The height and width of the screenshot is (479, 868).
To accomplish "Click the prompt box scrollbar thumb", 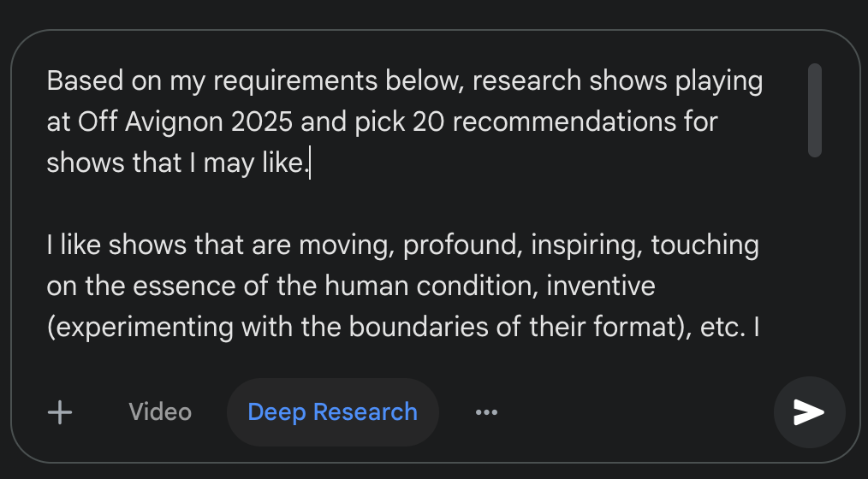I will click(x=815, y=110).
